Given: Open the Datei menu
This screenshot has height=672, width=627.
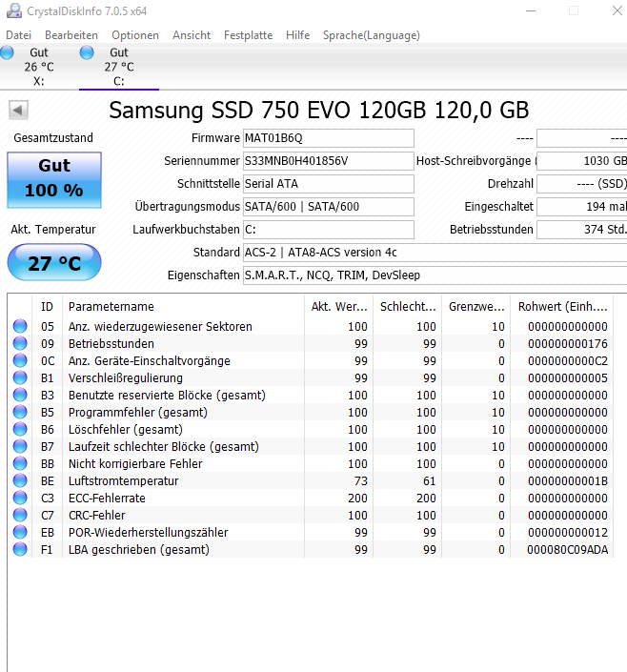Looking at the screenshot, I should coord(18,35).
